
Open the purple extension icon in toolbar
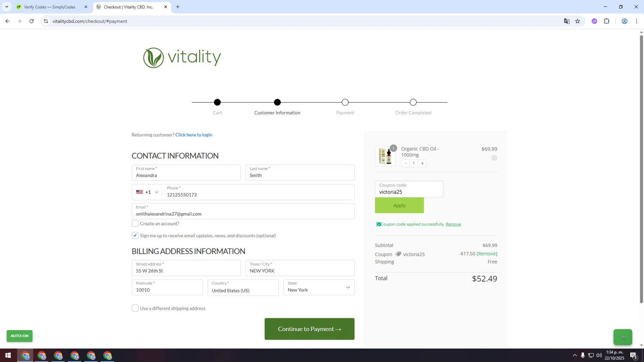coord(594,21)
